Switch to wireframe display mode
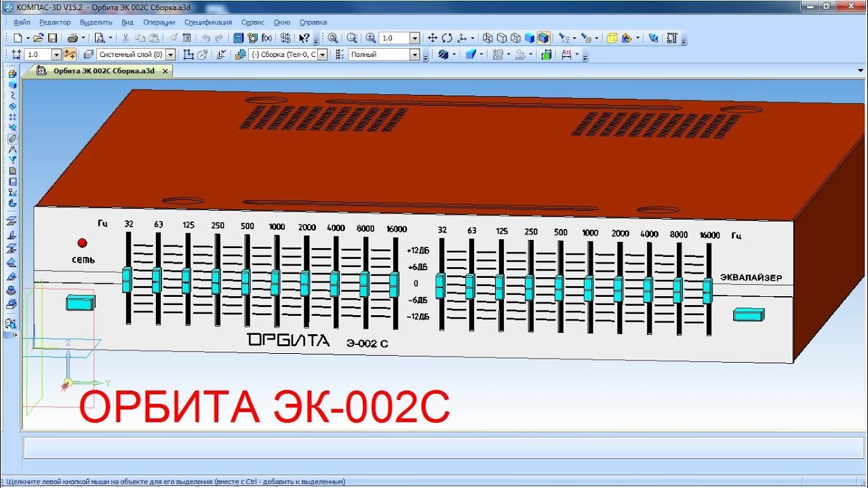This screenshot has height=488, width=868. 488,38
